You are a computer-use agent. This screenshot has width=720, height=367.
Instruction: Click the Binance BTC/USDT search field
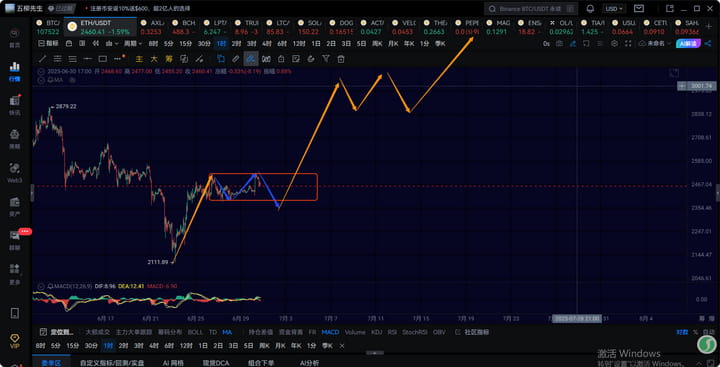(x=530, y=9)
